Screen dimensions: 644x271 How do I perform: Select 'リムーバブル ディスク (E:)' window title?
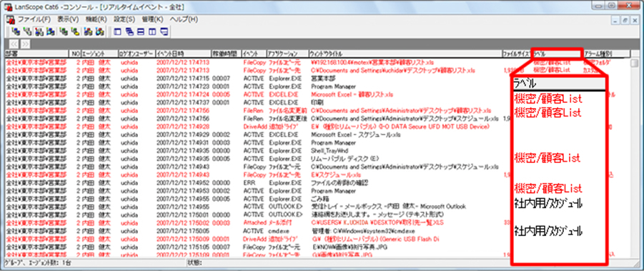(345, 159)
